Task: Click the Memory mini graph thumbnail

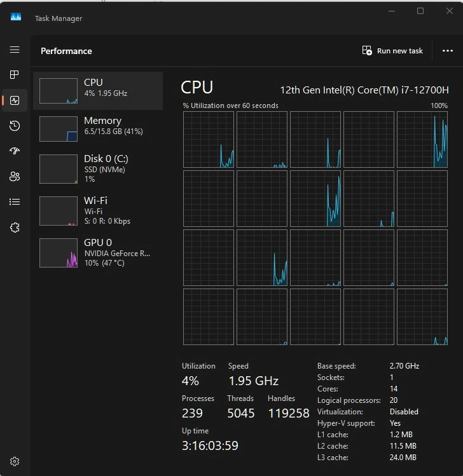Action: point(59,129)
